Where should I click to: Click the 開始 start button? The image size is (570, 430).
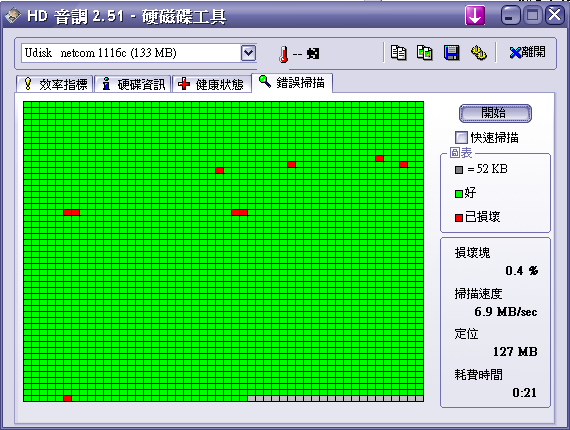[495, 113]
